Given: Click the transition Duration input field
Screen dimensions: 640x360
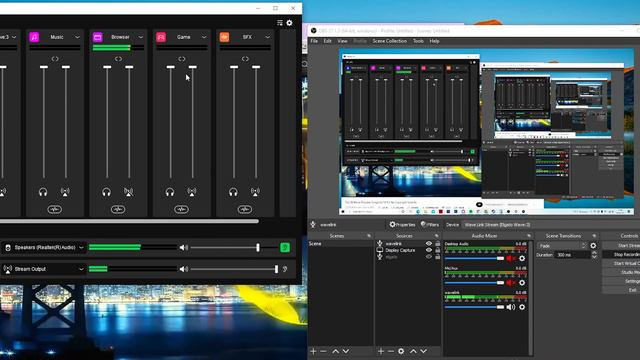Looking at the screenshot, I should 573,255.
